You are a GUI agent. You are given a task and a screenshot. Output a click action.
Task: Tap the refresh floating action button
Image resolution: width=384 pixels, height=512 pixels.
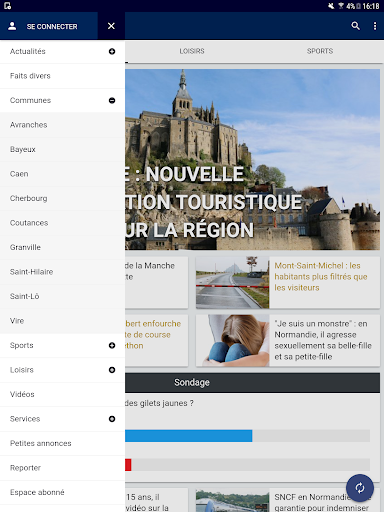click(360, 488)
